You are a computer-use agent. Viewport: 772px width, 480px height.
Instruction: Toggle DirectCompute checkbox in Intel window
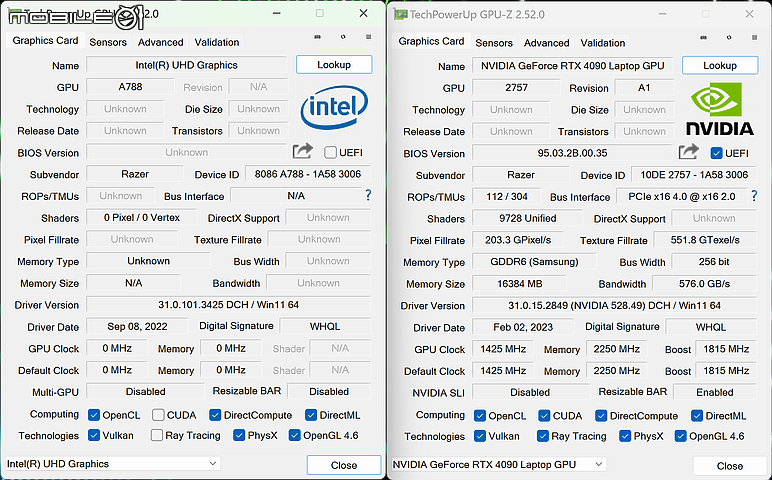point(215,415)
